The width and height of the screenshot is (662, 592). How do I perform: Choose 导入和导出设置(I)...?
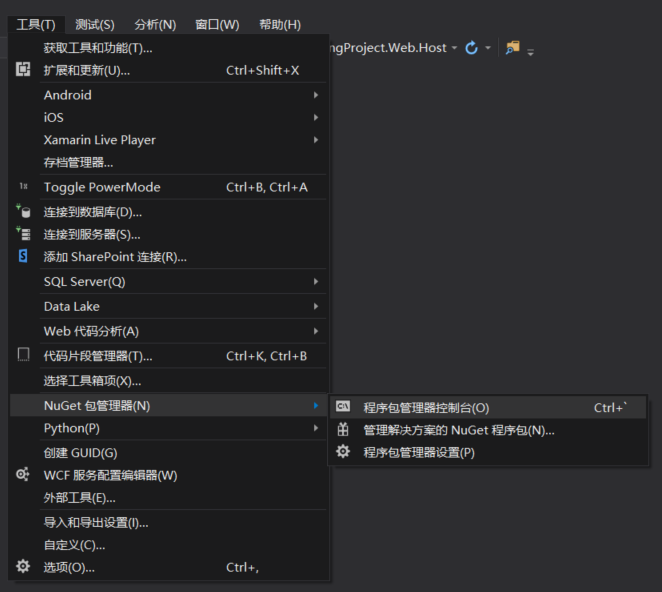tap(168, 523)
